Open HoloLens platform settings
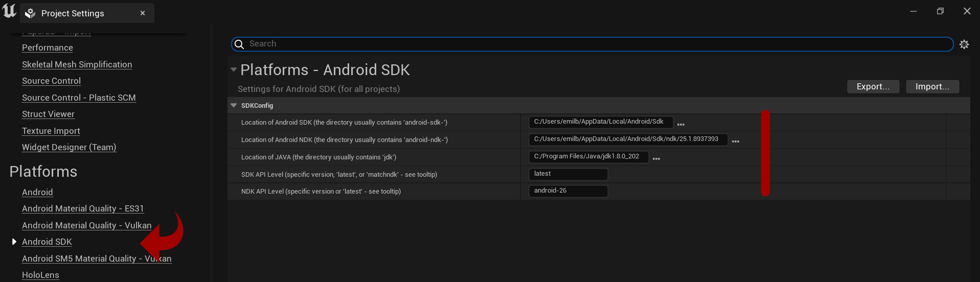Viewport: 980px width, 282px height. pos(40,275)
